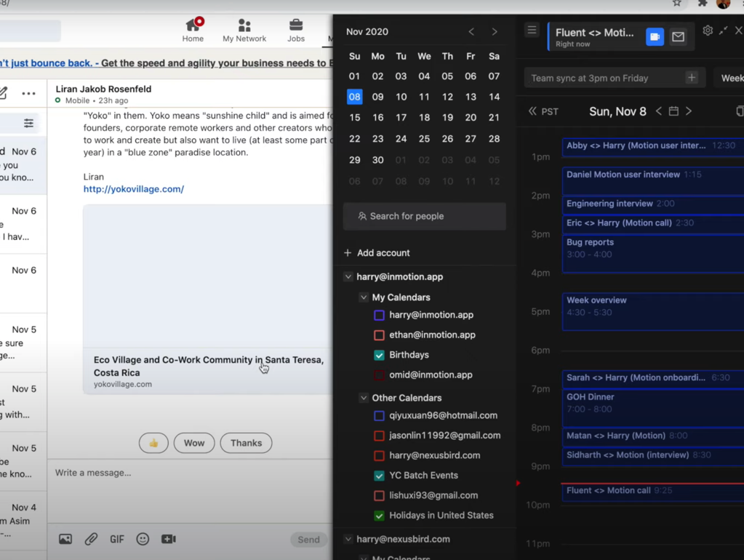The image size is (744, 560).
Task: Join the Fluent <> Motion video call
Action: click(x=655, y=36)
